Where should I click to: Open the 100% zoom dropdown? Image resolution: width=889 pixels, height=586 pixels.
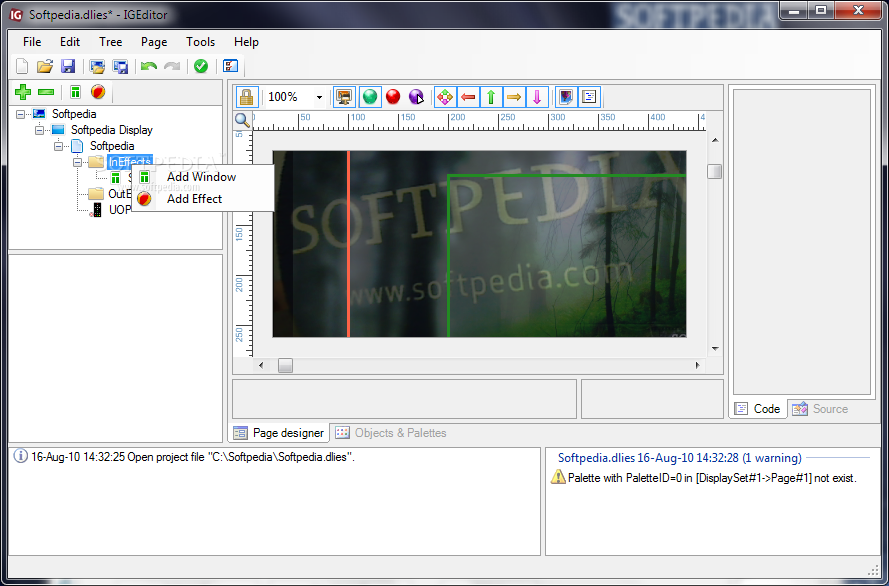point(319,97)
